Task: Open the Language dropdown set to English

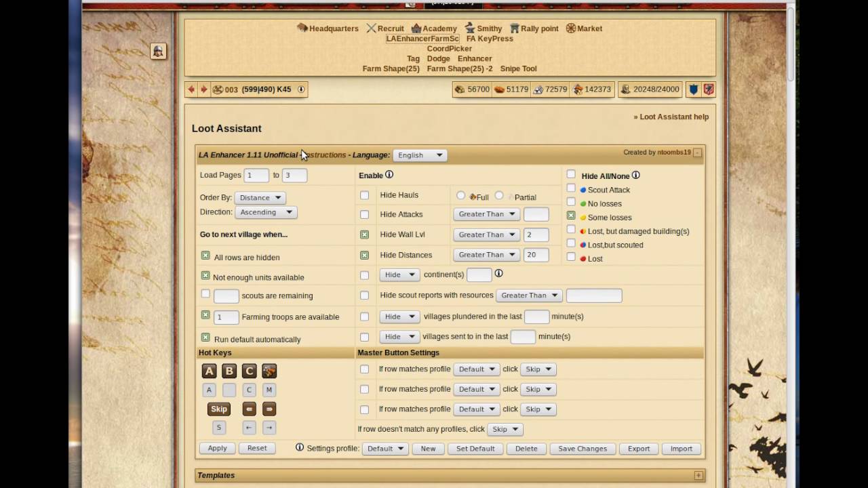Action: [x=420, y=155]
